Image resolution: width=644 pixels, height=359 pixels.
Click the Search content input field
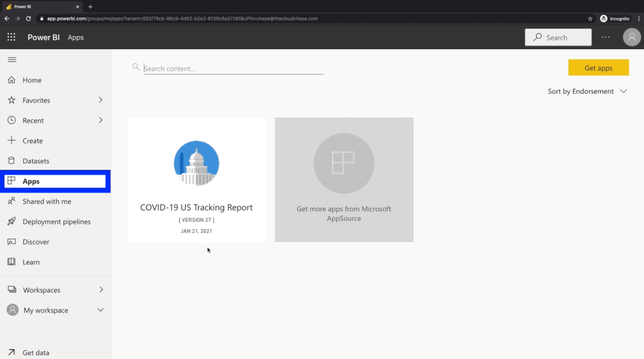[x=233, y=69]
